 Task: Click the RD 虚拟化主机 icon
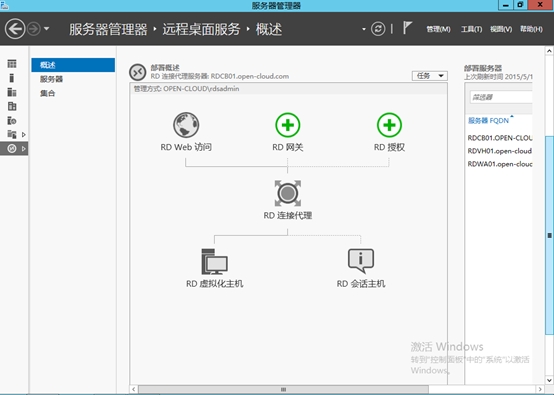click(214, 262)
